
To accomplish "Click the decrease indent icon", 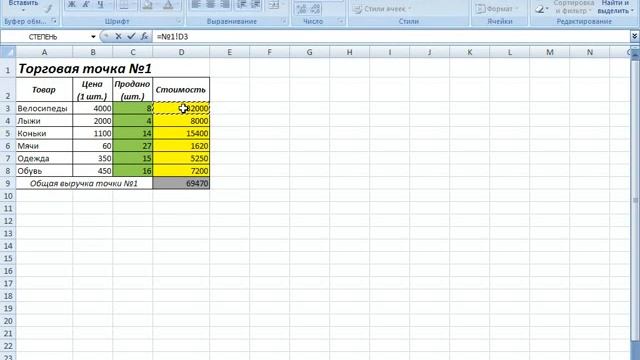I will point(242,5).
